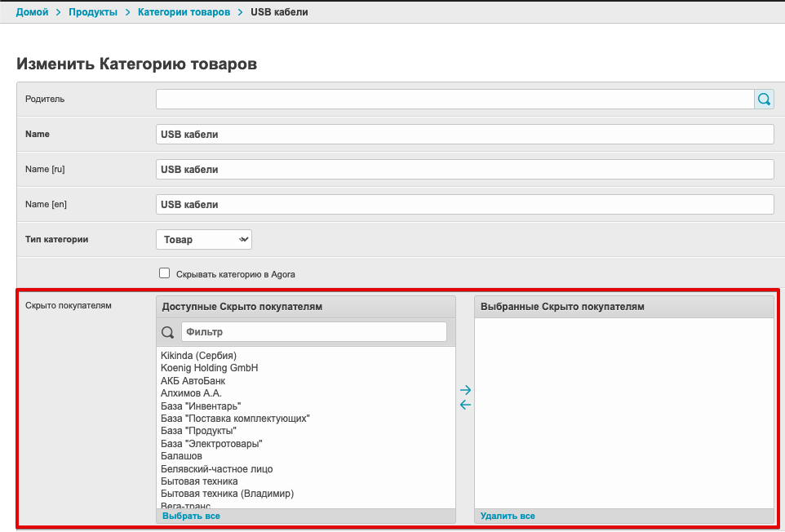Click 'Удалить все' link
This screenshot has width=785, height=532.
[508, 516]
